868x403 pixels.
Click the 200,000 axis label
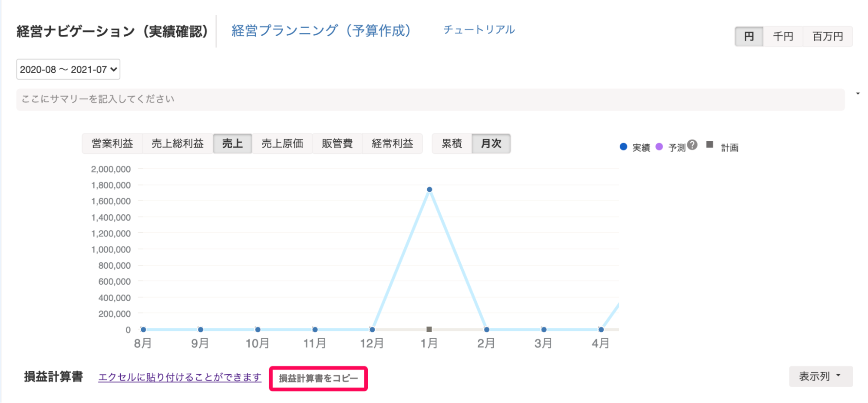coord(114,314)
